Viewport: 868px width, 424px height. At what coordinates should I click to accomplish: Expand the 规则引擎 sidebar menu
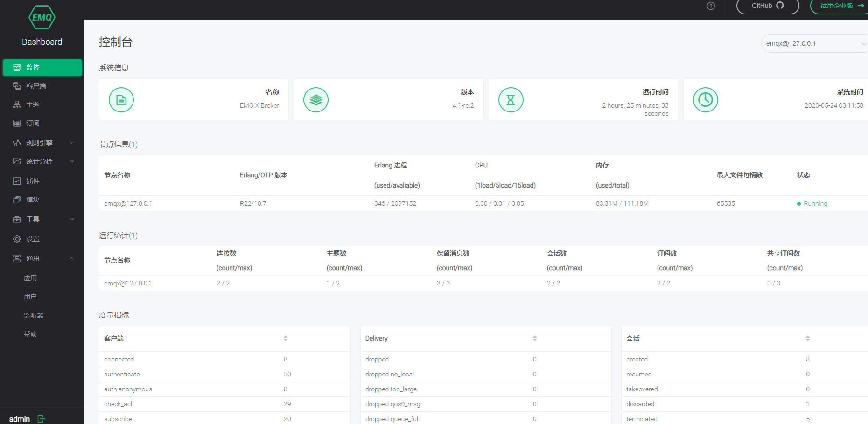(42, 143)
